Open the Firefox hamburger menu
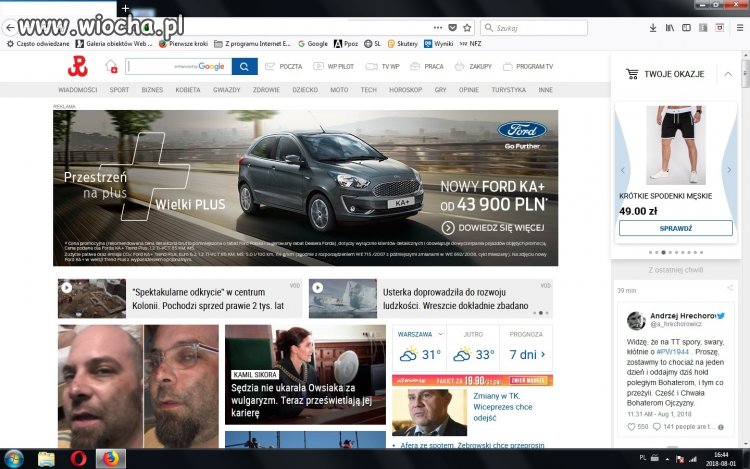The image size is (750, 469). [x=739, y=28]
